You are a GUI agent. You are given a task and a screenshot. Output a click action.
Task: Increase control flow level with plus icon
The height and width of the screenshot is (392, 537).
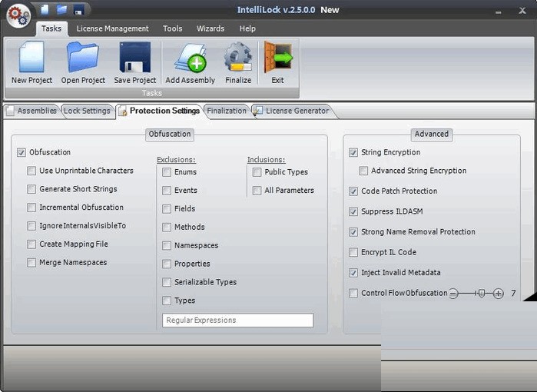pyautogui.click(x=499, y=294)
